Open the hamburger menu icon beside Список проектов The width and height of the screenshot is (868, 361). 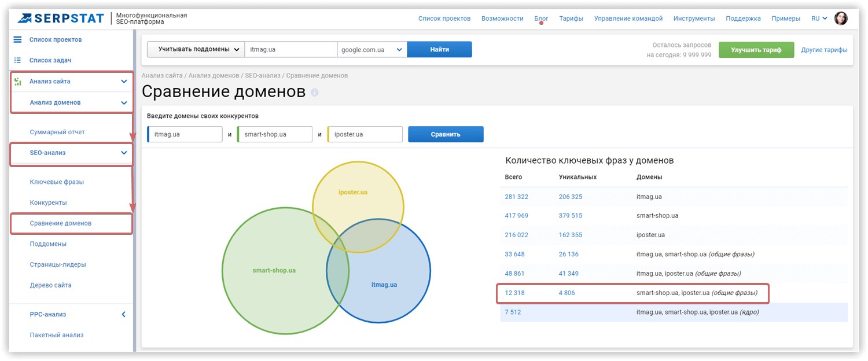(17, 39)
